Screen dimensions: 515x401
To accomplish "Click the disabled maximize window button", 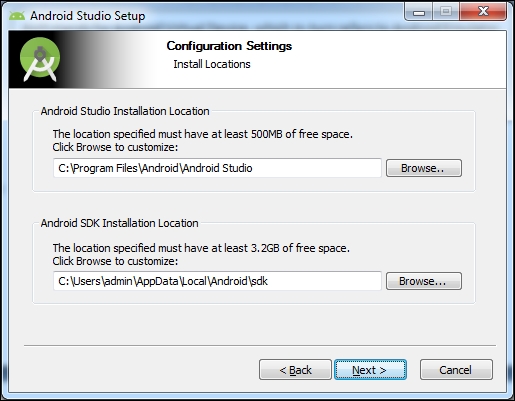I will tap(446, 12).
